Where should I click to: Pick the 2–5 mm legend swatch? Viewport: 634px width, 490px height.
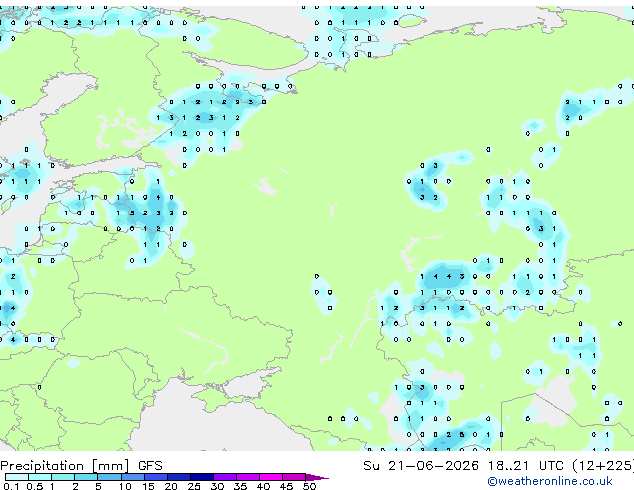pyautogui.click(x=86, y=477)
